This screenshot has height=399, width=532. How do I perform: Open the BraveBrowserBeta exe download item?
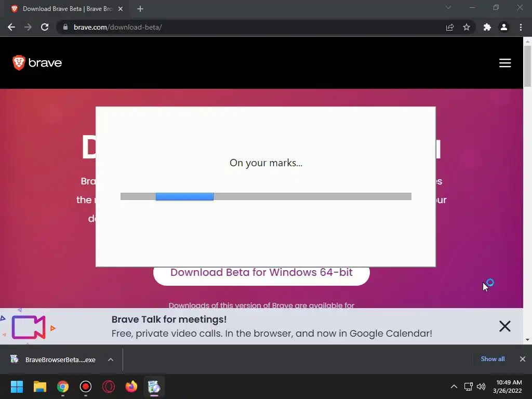pyautogui.click(x=54, y=360)
